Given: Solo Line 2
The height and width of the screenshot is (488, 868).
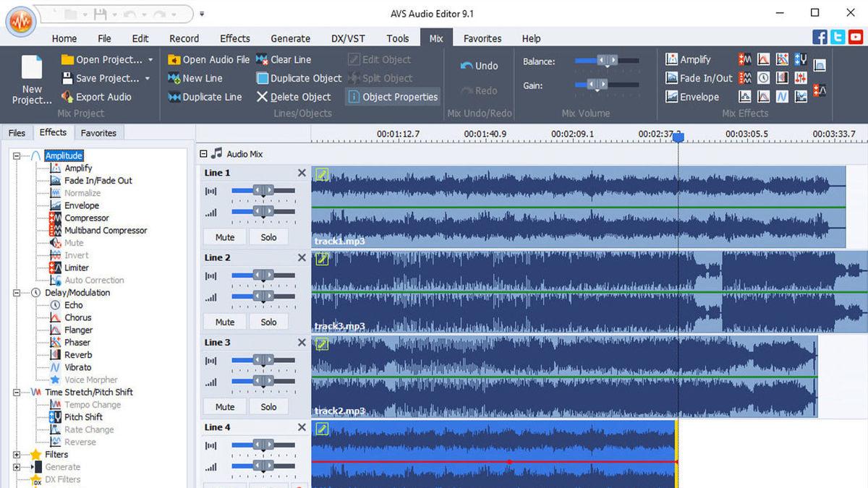Looking at the screenshot, I should tap(268, 322).
